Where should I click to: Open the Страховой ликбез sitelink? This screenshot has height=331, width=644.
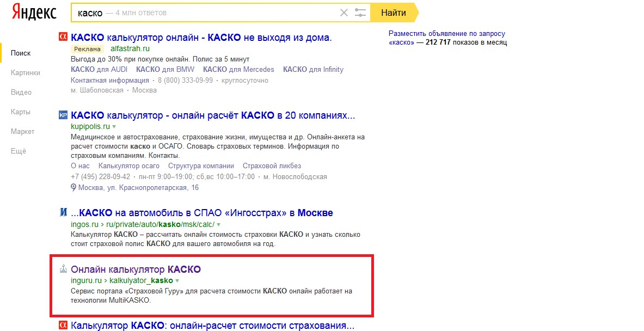272,166
